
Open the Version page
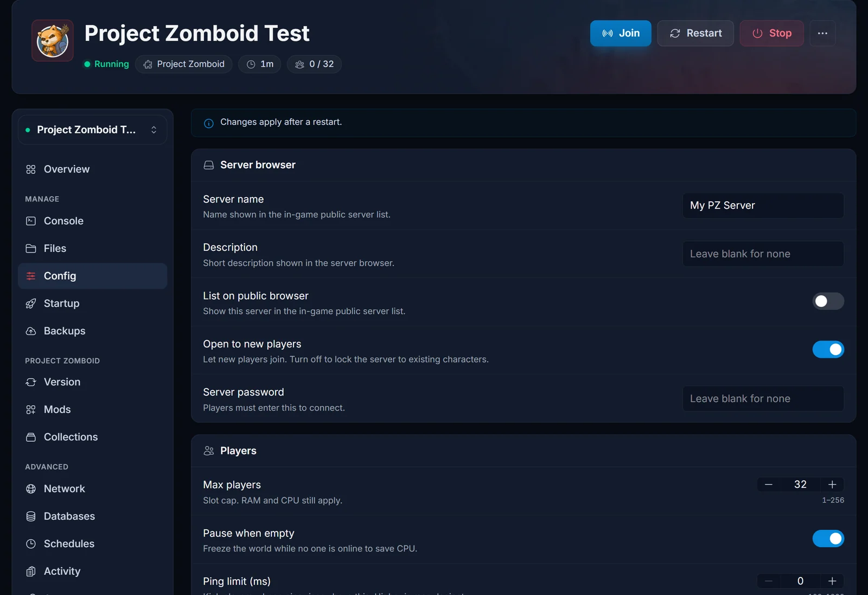[x=92, y=382]
